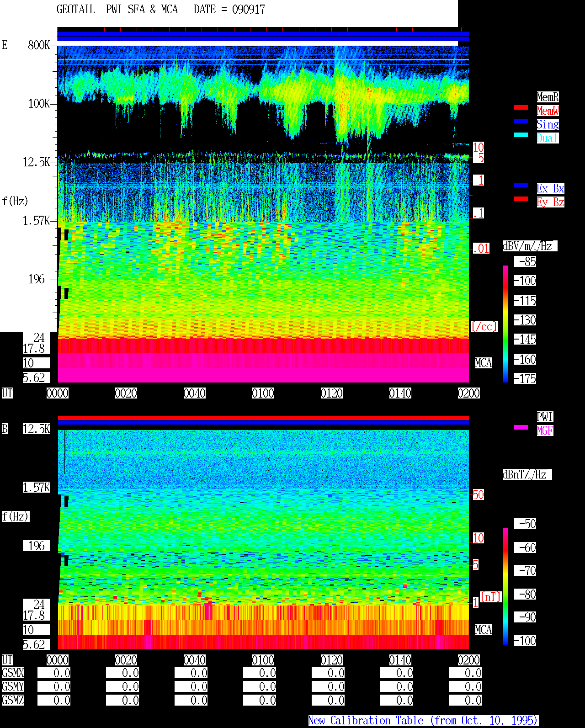Click the red .01 right-axis label
This screenshot has height=728, width=585.
point(481,249)
